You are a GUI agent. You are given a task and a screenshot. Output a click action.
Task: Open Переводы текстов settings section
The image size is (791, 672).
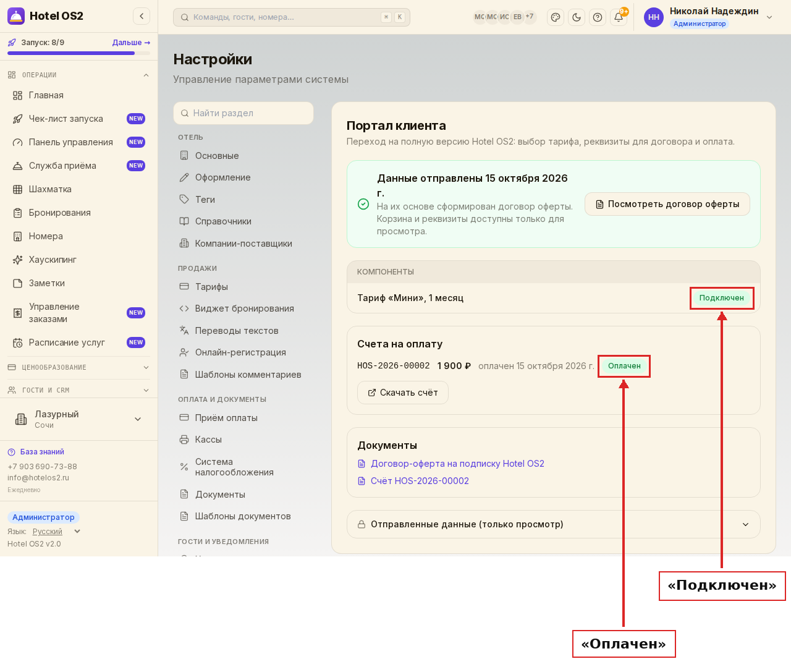click(243, 331)
